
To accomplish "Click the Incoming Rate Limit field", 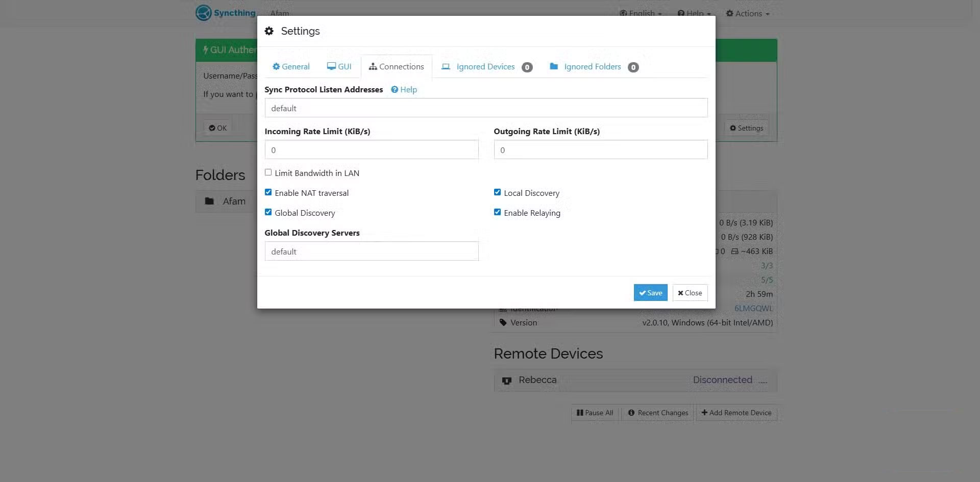I will 371,150.
